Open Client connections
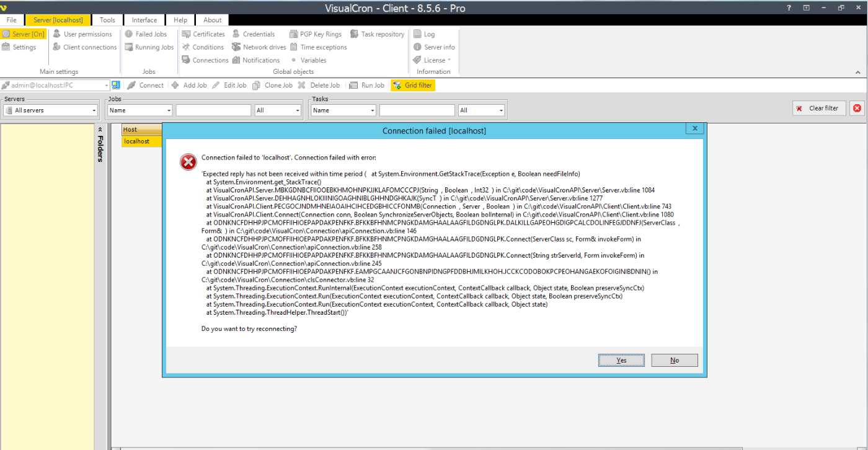 (84, 47)
